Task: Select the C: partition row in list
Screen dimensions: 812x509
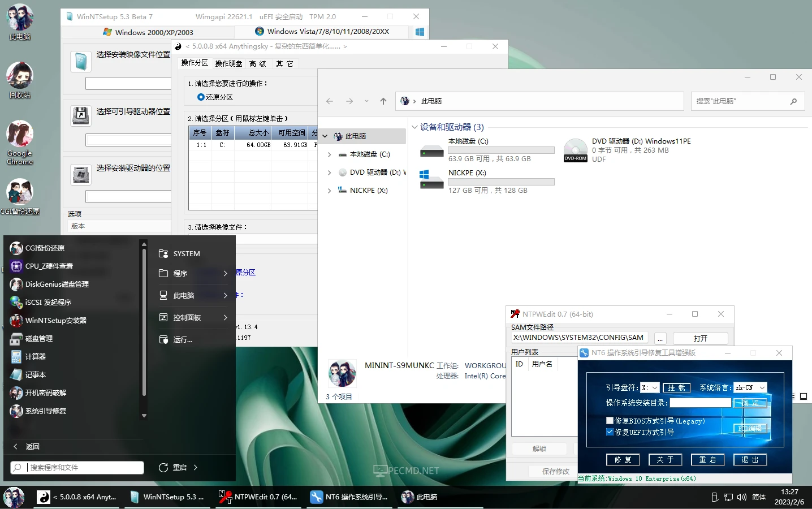Action: pos(253,145)
